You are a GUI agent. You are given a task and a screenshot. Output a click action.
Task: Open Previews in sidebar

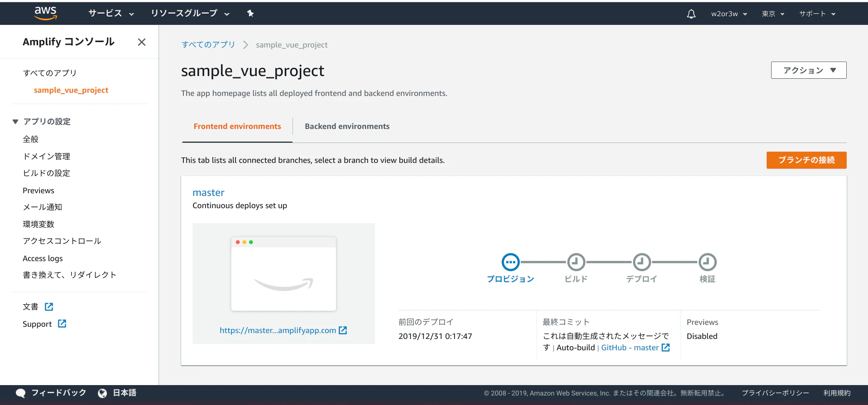click(x=38, y=191)
